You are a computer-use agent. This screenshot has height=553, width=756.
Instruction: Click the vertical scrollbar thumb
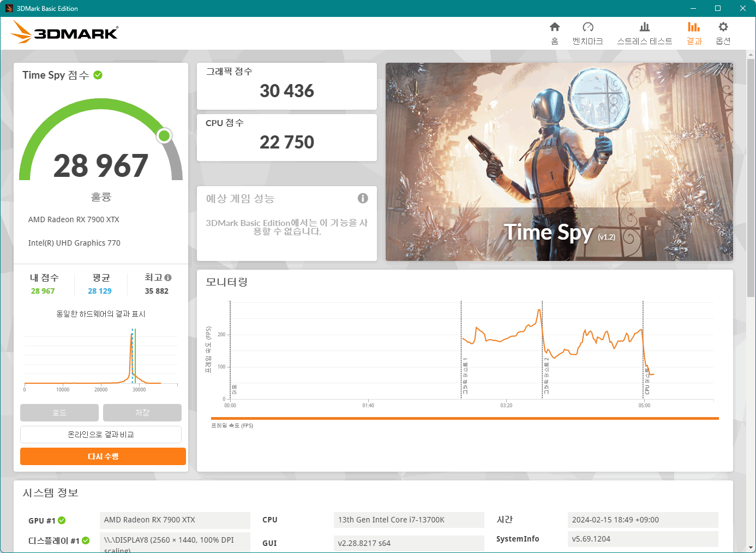pyautogui.click(x=751, y=179)
